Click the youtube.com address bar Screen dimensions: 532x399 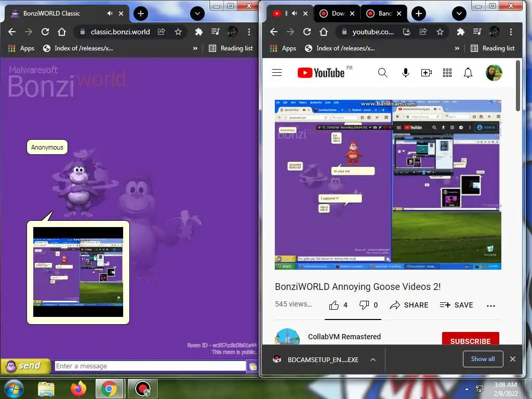(x=373, y=32)
